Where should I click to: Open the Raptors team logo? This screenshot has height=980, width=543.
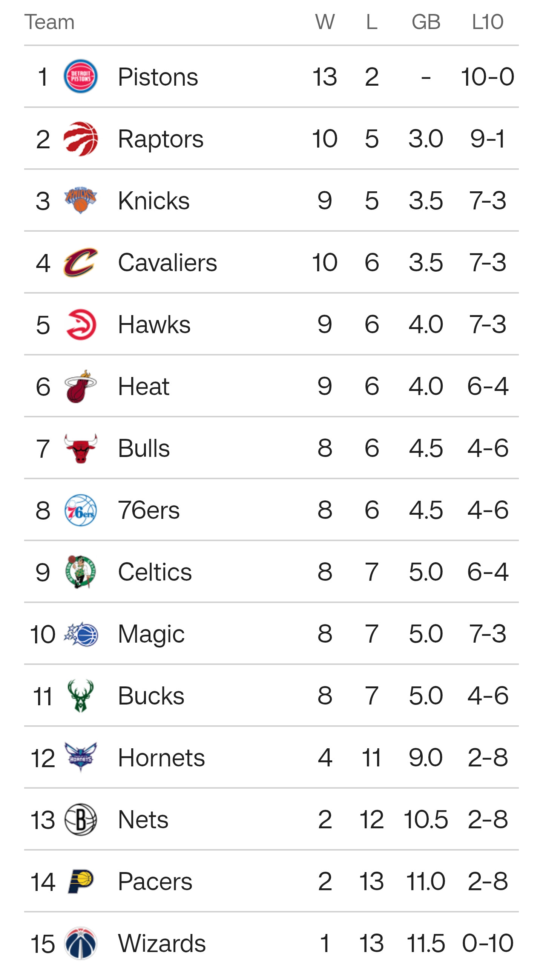[x=80, y=138]
